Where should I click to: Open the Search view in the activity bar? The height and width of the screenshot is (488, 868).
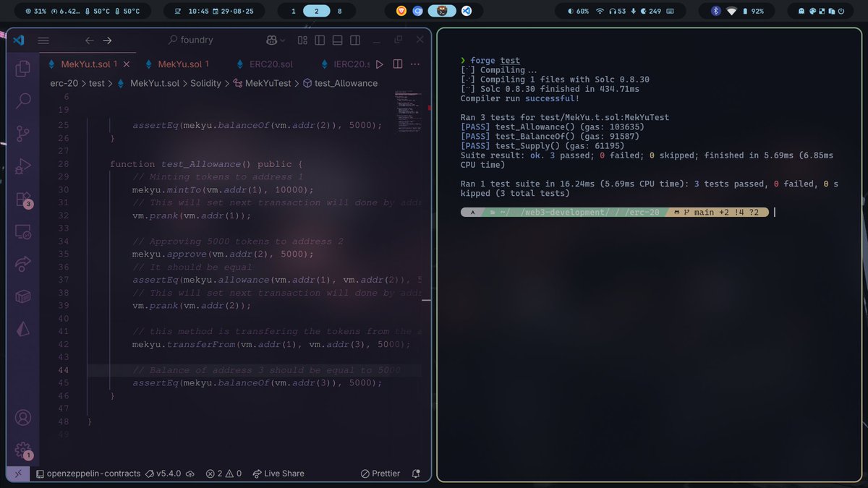point(23,100)
